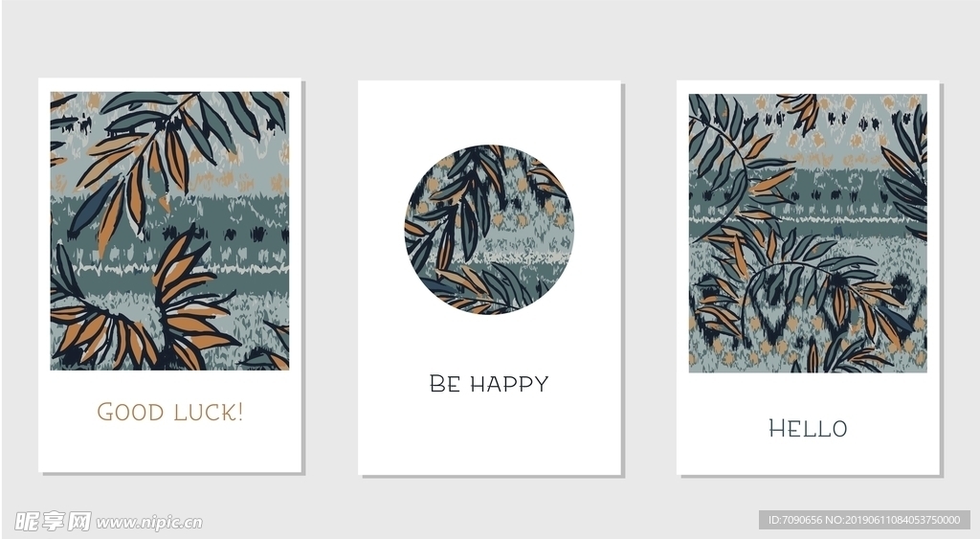
Task: Click the white stripe band in left pattern
Action: click(169, 270)
